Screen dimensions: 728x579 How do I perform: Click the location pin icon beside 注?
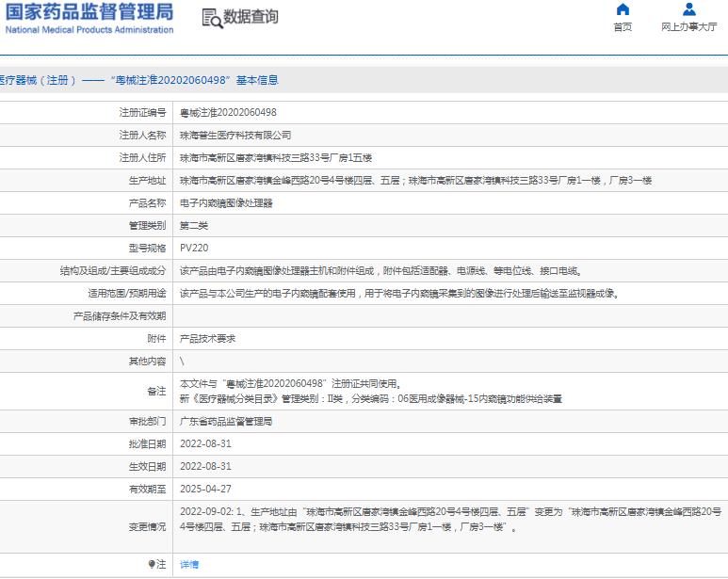[153, 564]
